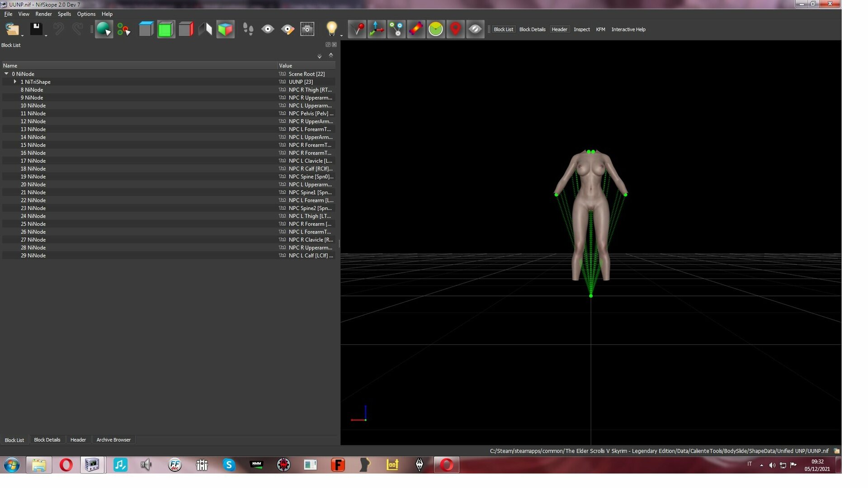Click the undo arrow icon
The width and height of the screenshot is (868, 488).
(58, 29)
